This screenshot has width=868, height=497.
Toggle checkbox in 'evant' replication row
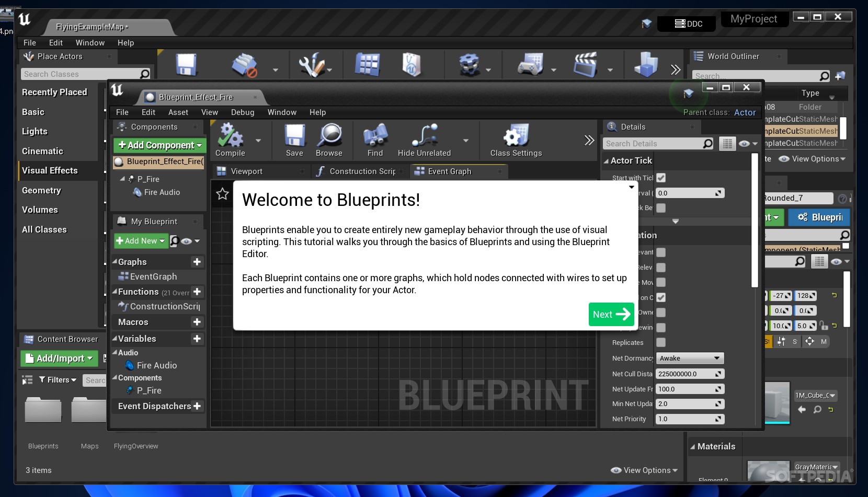point(661,252)
